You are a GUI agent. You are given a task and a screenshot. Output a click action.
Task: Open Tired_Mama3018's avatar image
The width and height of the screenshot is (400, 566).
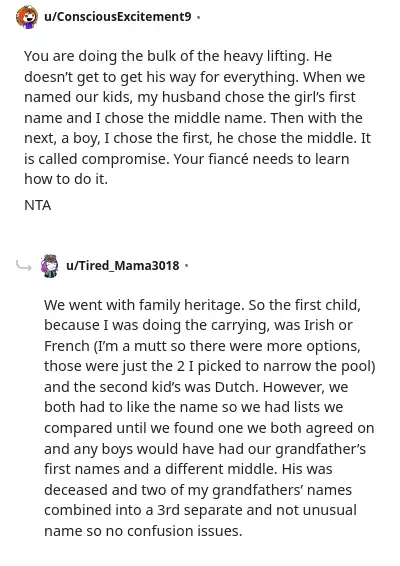pyautogui.click(x=49, y=266)
